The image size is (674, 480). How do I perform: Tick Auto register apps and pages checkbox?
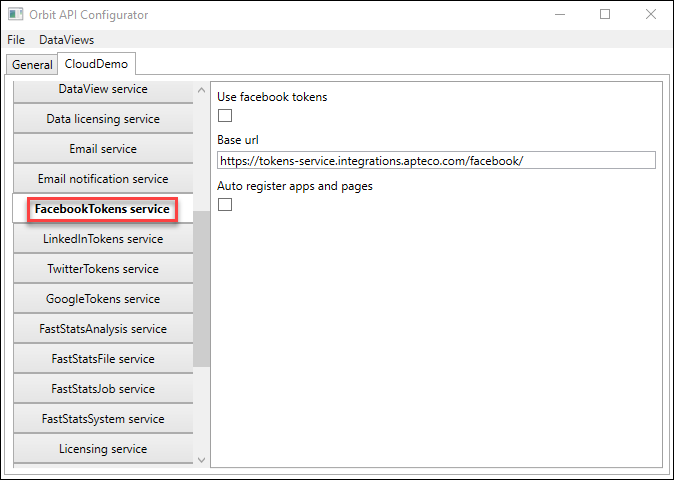point(225,205)
